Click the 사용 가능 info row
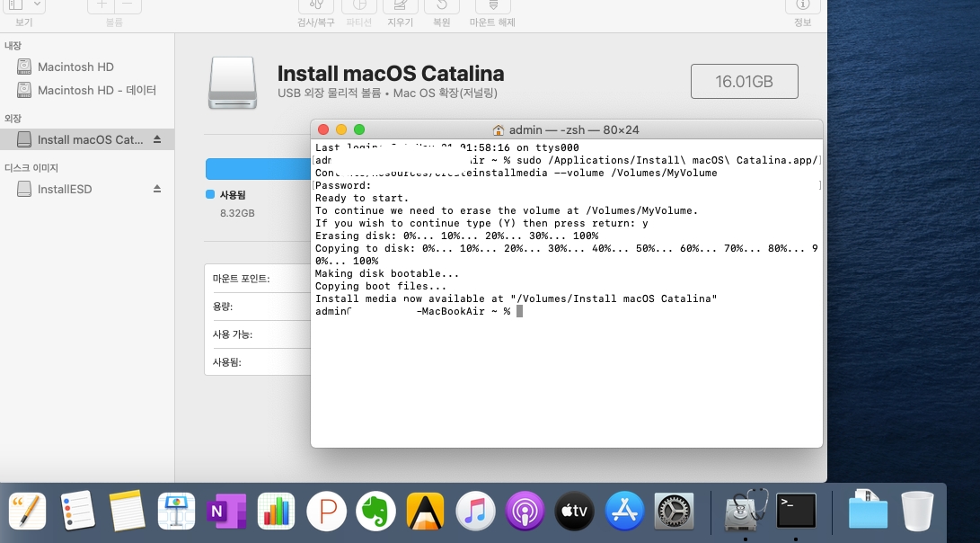Viewport: 980px width, 543px height. coord(258,334)
